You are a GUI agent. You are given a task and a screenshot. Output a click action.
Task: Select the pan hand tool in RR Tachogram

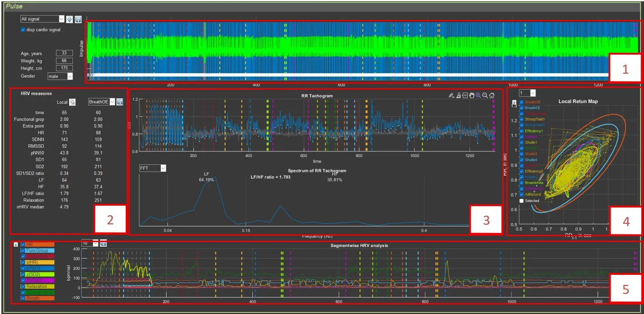471,96
